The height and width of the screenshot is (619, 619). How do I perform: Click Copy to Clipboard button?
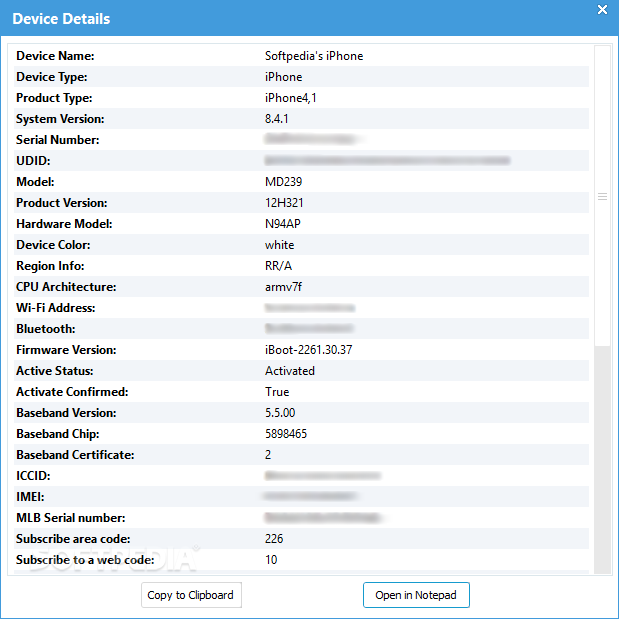click(x=191, y=595)
